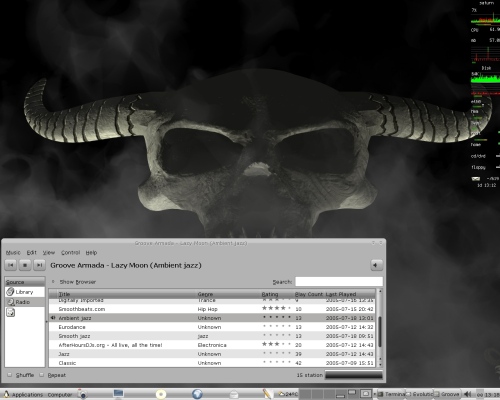
Task: Enable the Shuffle checkbox
Action: (10, 375)
